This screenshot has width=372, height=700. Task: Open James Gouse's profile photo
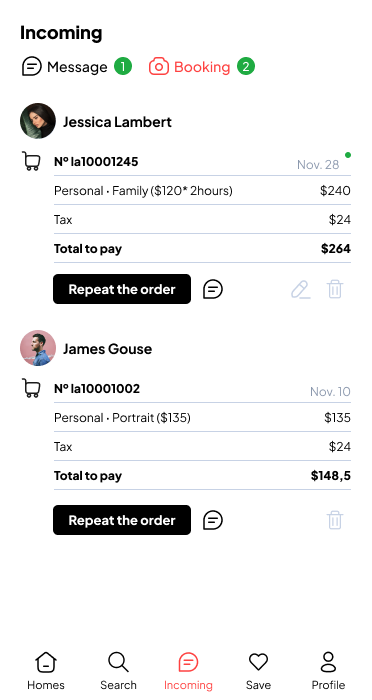tap(38, 348)
